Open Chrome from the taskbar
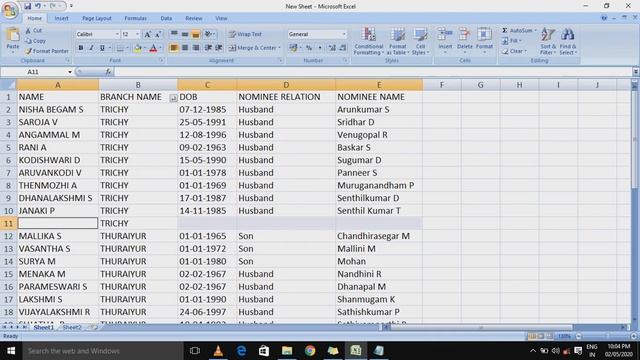The height and width of the screenshot is (360, 640). (x=310, y=351)
